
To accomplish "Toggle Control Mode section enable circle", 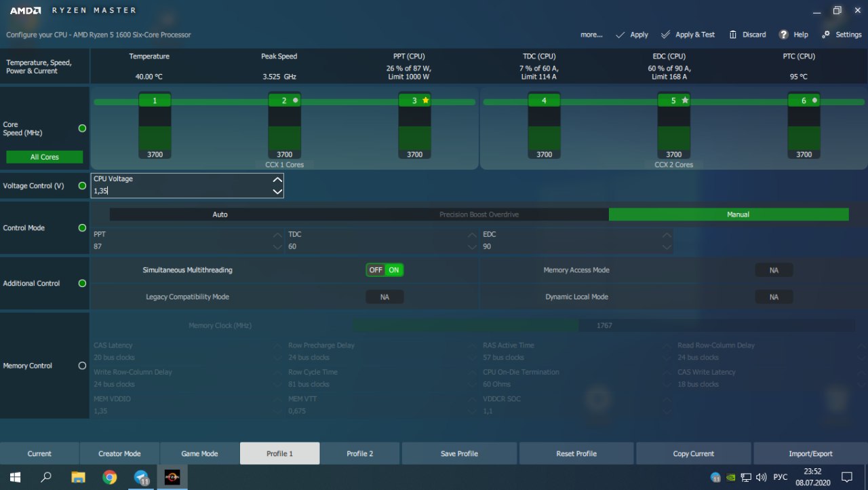I will click(83, 228).
